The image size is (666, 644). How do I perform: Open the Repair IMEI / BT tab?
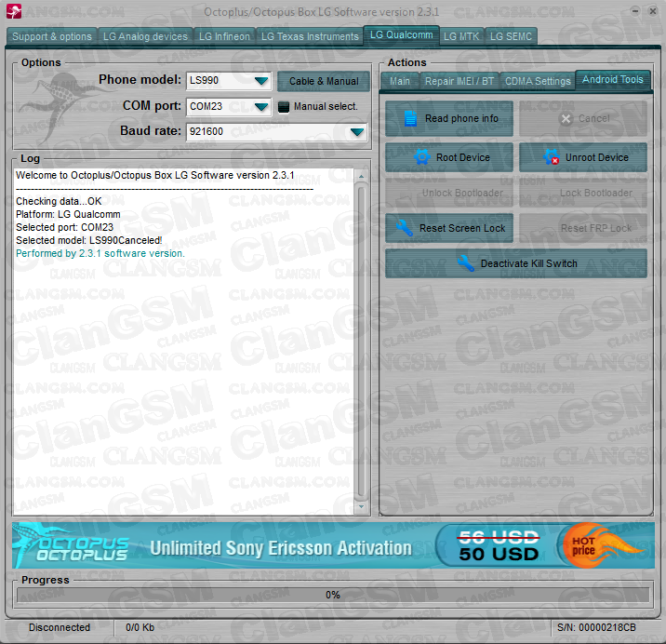[460, 81]
